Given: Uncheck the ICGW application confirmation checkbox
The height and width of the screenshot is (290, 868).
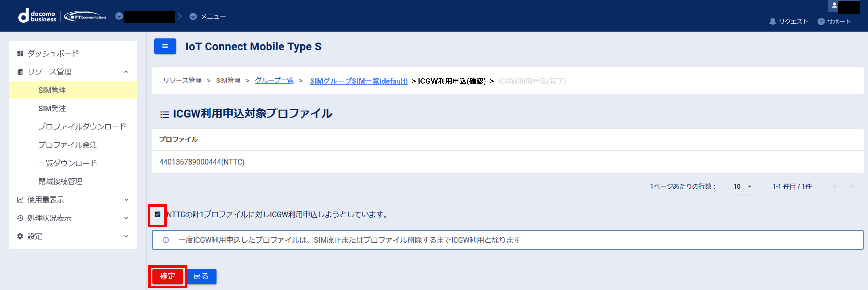Looking at the screenshot, I should tap(157, 214).
